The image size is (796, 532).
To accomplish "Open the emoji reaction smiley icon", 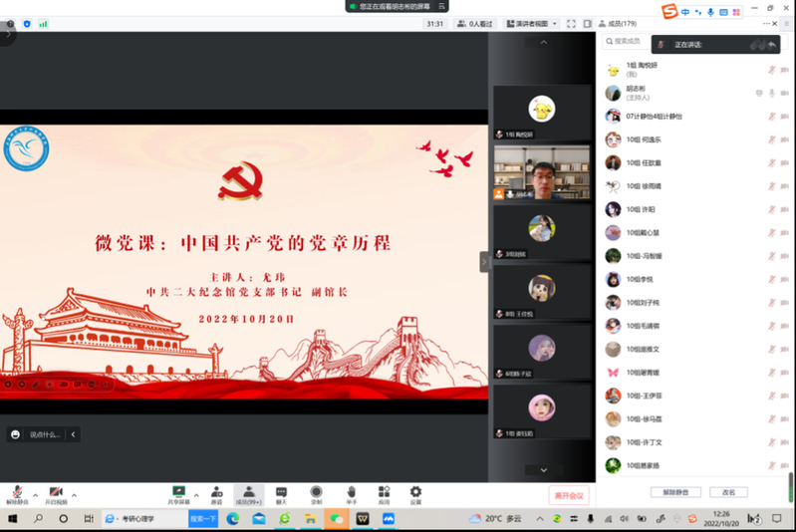I will (x=15, y=434).
